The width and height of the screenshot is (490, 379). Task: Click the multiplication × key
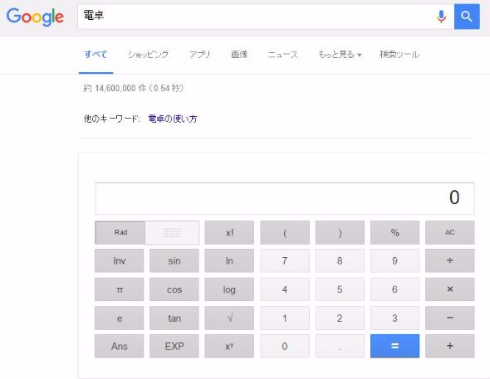(x=450, y=289)
